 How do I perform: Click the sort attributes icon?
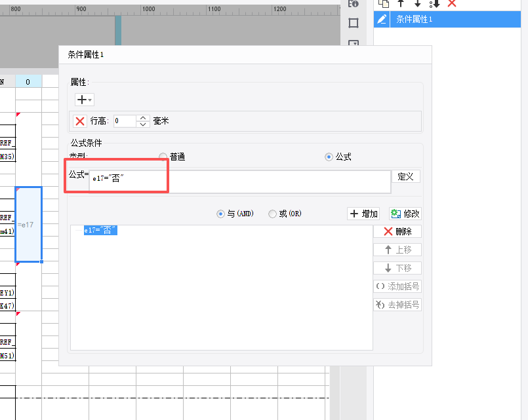[434, 3]
